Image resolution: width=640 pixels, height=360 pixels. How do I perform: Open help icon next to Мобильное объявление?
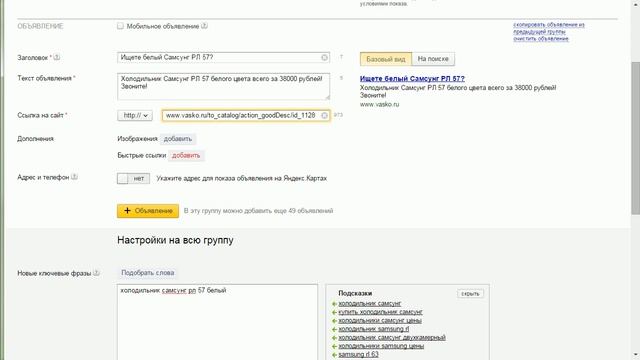[x=204, y=26]
